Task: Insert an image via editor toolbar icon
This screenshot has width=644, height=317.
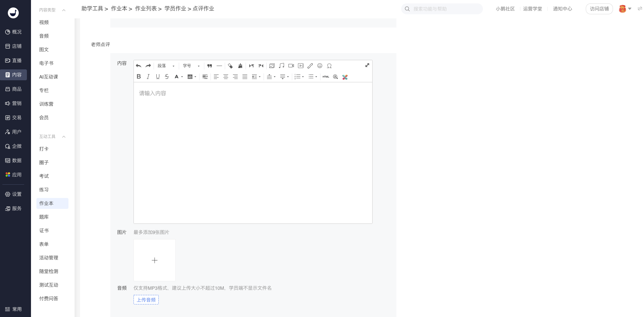Action: coord(272,66)
